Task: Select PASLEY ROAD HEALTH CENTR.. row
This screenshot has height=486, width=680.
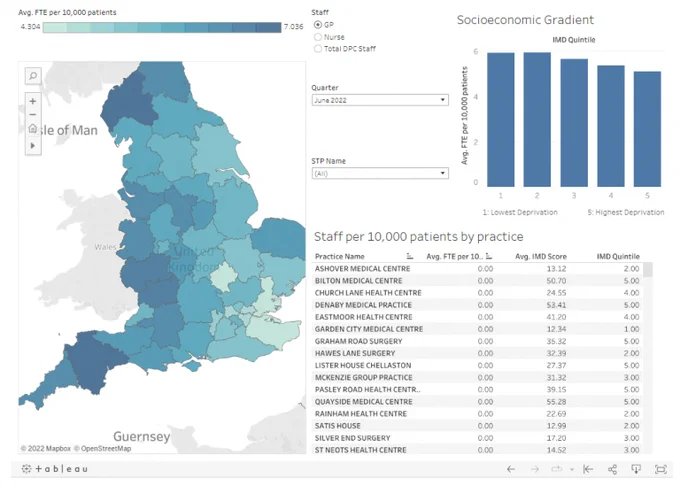Action: tap(477, 389)
